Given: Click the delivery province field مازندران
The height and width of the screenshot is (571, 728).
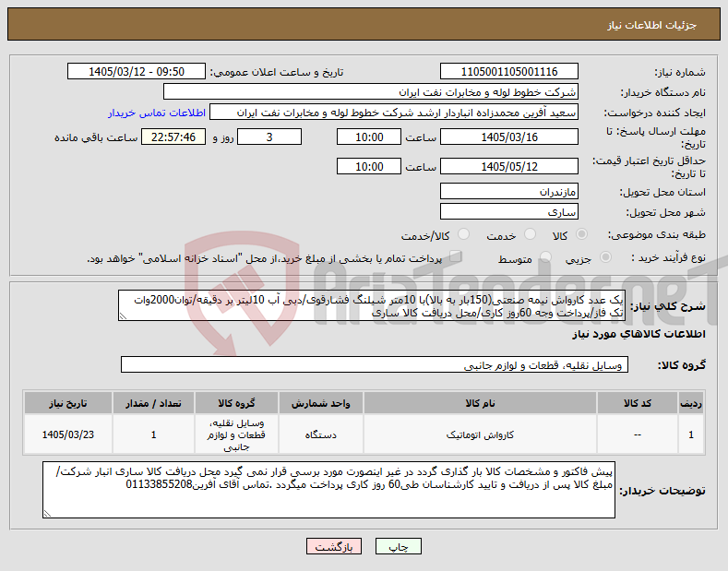Looking at the screenshot, I should [508, 191].
